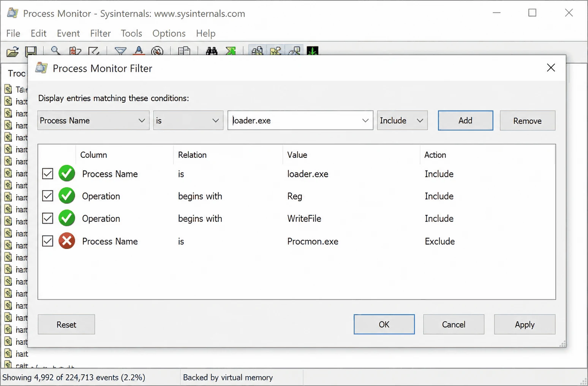Open the 'is' relation dropdown
The width and height of the screenshot is (588, 386).
(188, 120)
